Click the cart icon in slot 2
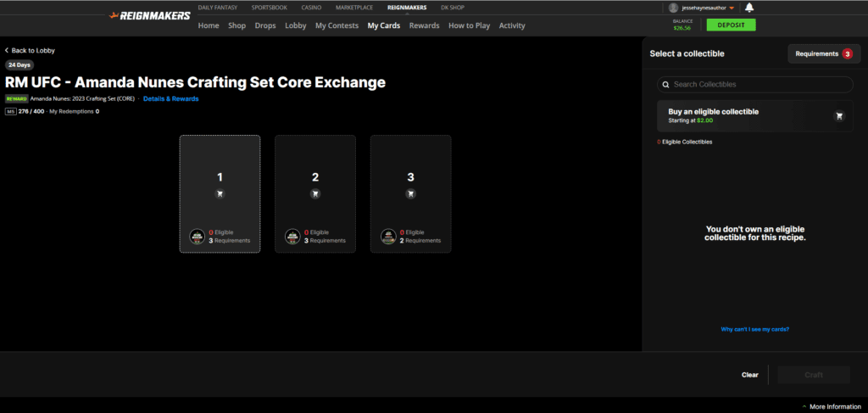 click(315, 193)
